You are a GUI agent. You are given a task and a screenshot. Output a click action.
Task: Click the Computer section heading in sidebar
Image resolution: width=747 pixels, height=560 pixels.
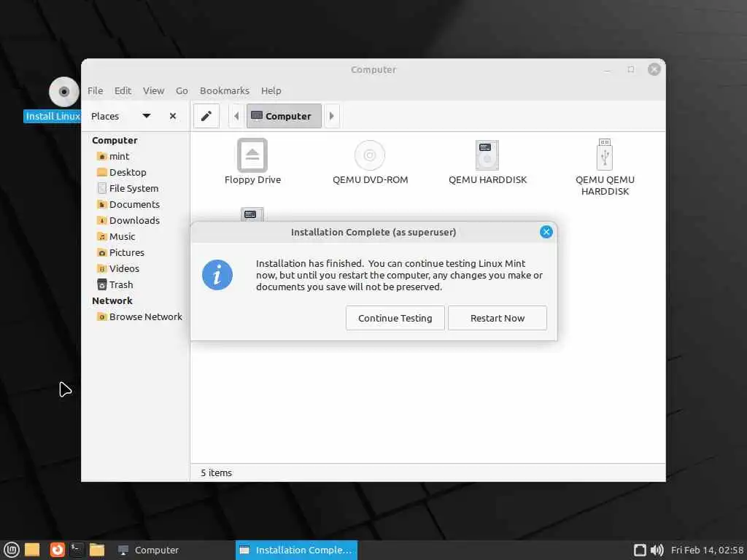click(x=115, y=141)
